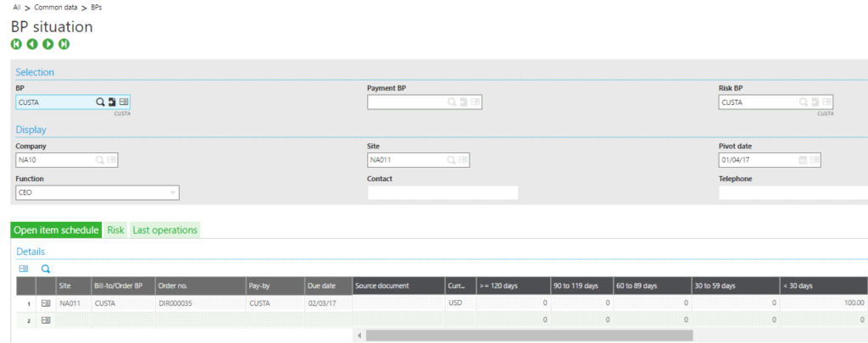Open the Last operations tab

[x=165, y=230]
